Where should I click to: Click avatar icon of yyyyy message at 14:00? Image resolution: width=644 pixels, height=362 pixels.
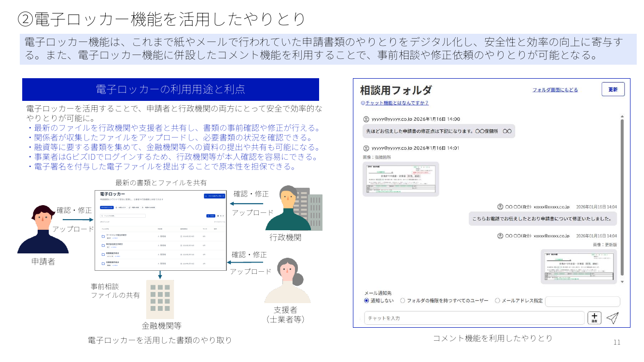(366, 119)
